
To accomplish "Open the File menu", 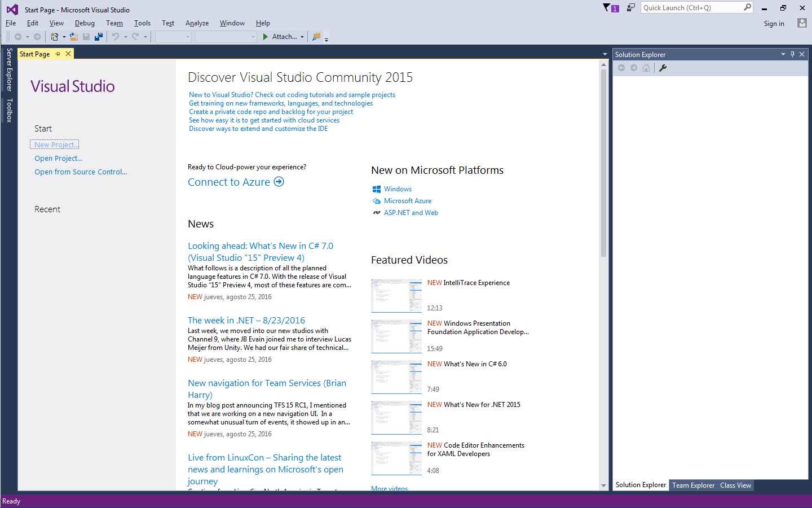I will (x=11, y=23).
